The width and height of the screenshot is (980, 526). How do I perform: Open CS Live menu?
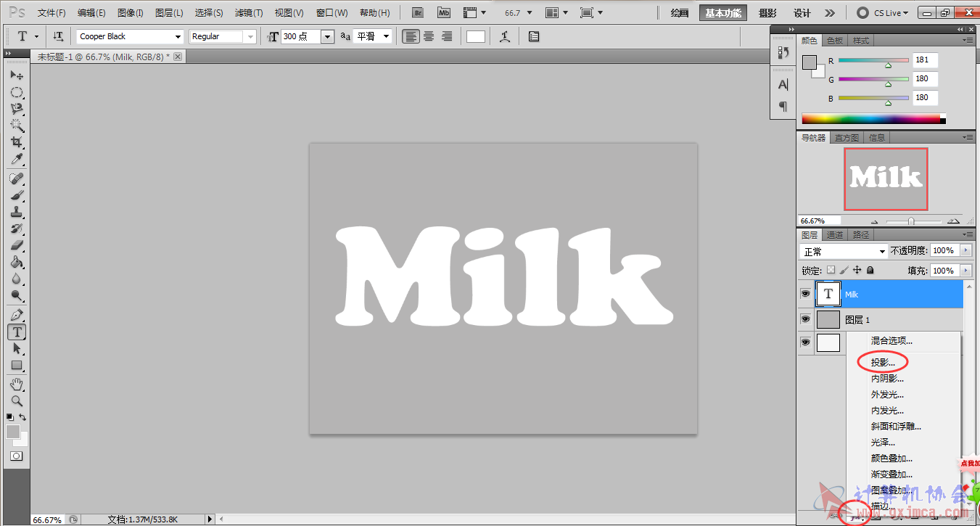click(883, 13)
